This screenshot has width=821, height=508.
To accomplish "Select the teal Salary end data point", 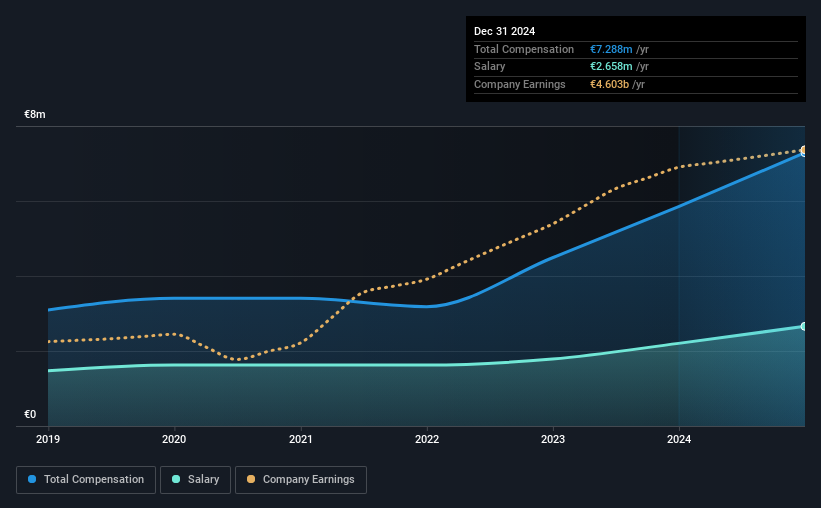I will click(x=804, y=326).
